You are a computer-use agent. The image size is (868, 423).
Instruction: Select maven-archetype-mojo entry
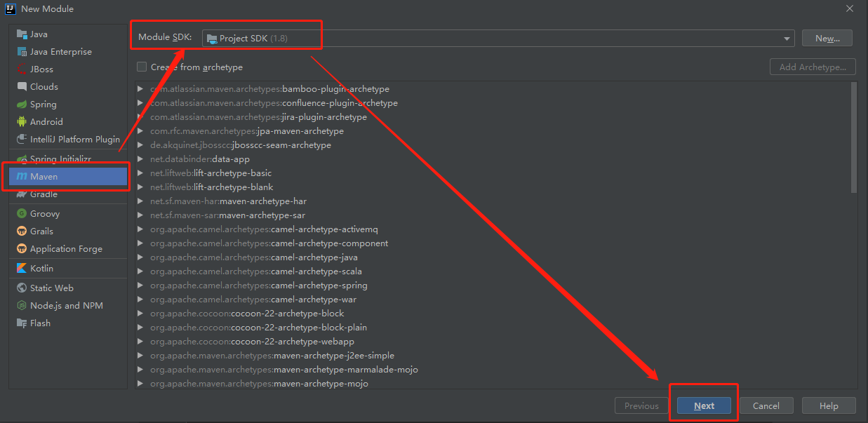pyautogui.click(x=259, y=384)
